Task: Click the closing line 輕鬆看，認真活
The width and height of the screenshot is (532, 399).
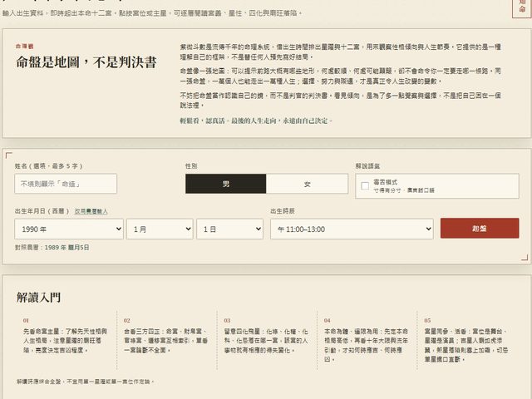Action: click(x=256, y=121)
